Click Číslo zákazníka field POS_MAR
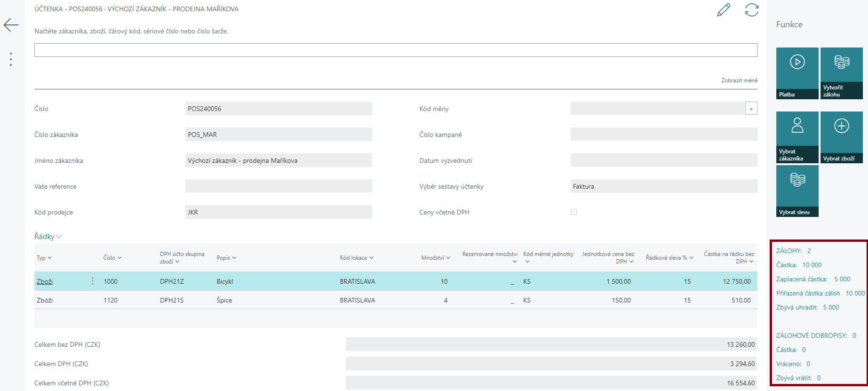868x391 pixels. point(279,135)
